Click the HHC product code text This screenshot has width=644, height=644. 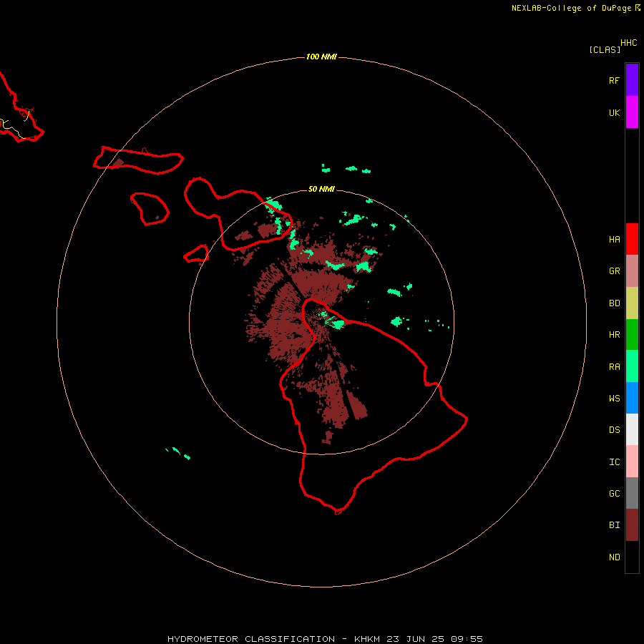click(x=629, y=43)
